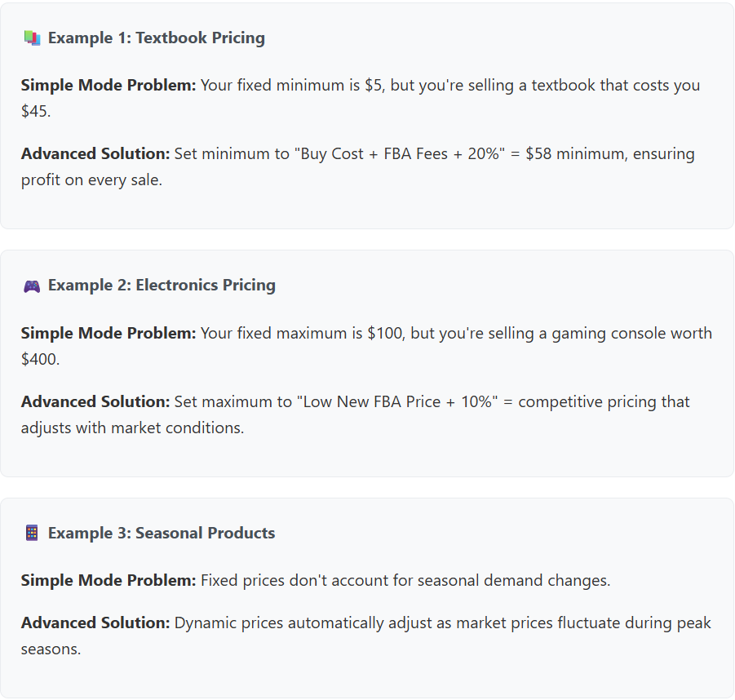
Task: Click Advanced Solution label in textbook example
Action: [95, 153]
